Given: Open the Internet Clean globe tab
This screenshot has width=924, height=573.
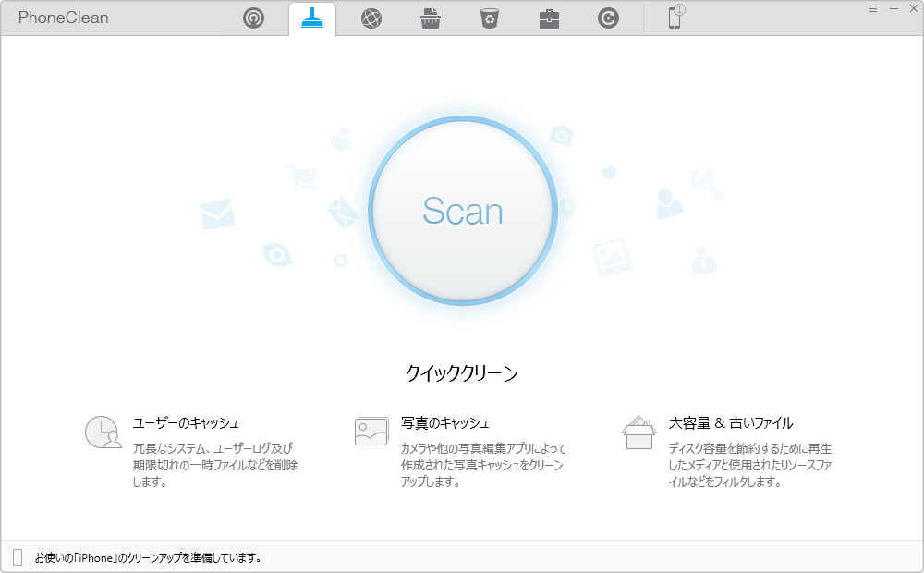Looking at the screenshot, I should click(x=371, y=18).
